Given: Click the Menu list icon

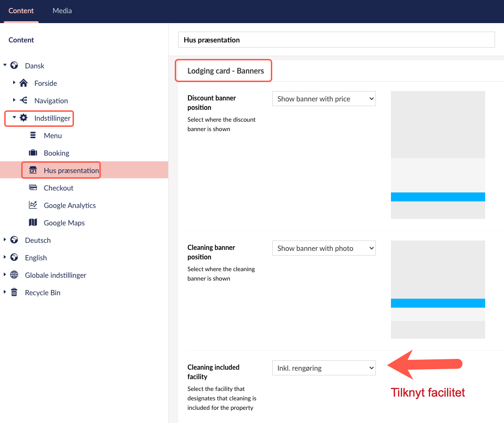Looking at the screenshot, I should pyautogui.click(x=33, y=135).
